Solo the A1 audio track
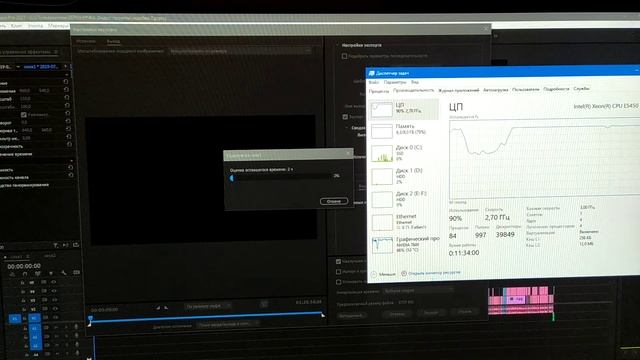The height and width of the screenshot is (360, 640). click(x=66, y=327)
